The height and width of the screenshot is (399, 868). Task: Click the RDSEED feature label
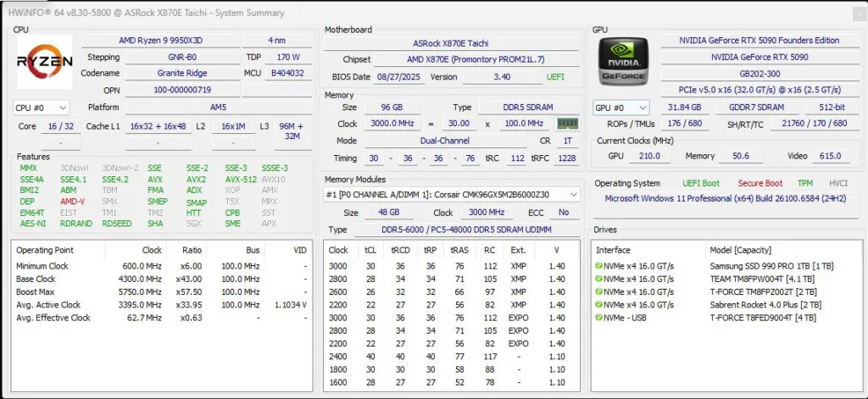tap(117, 224)
